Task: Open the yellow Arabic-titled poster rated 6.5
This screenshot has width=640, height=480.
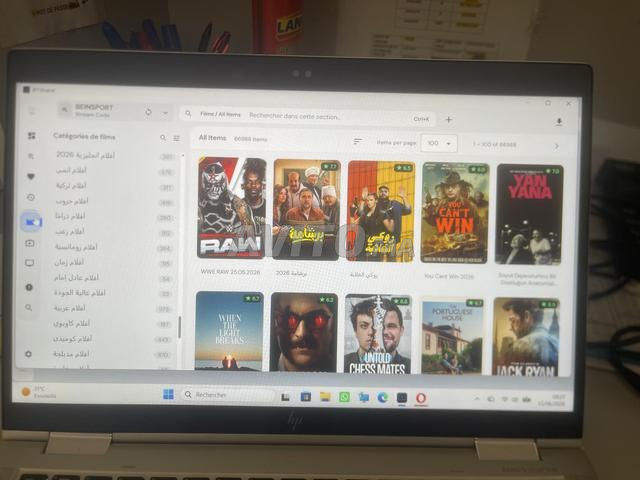Action: click(x=381, y=211)
